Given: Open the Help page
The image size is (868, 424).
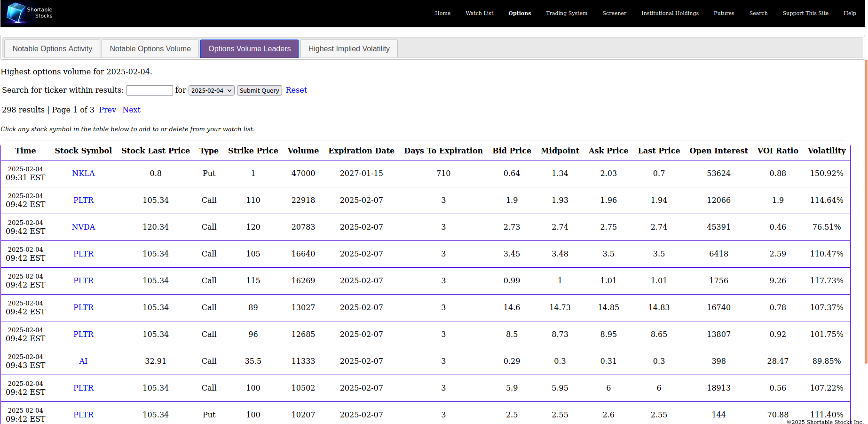Looking at the screenshot, I should (x=850, y=13).
